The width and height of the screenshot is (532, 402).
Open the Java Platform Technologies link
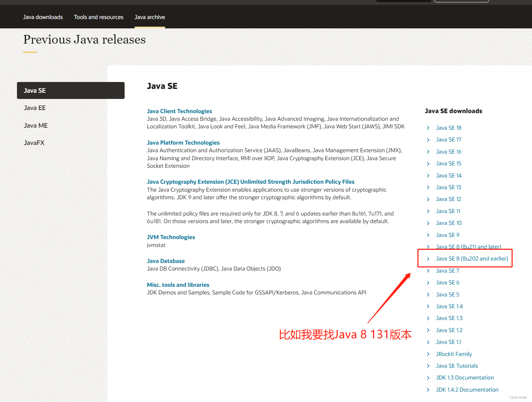[x=183, y=143]
